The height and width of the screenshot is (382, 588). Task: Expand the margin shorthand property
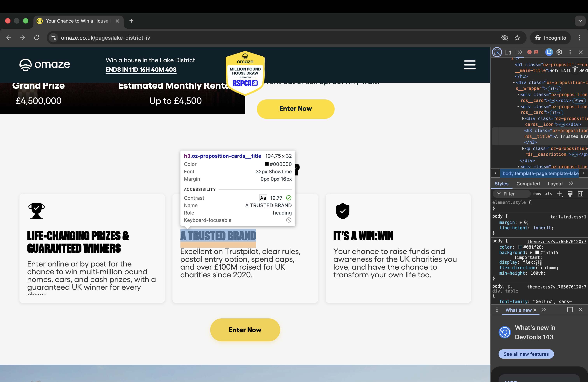[521, 222]
